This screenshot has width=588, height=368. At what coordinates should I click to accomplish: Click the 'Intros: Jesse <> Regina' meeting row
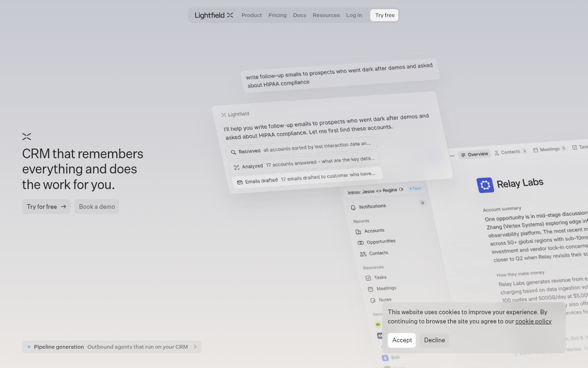tap(384, 190)
